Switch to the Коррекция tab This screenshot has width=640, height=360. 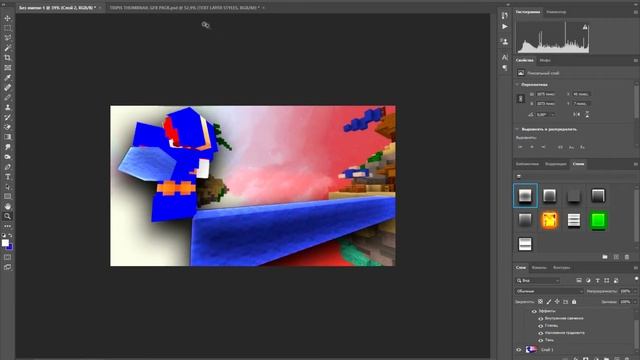(x=556, y=164)
